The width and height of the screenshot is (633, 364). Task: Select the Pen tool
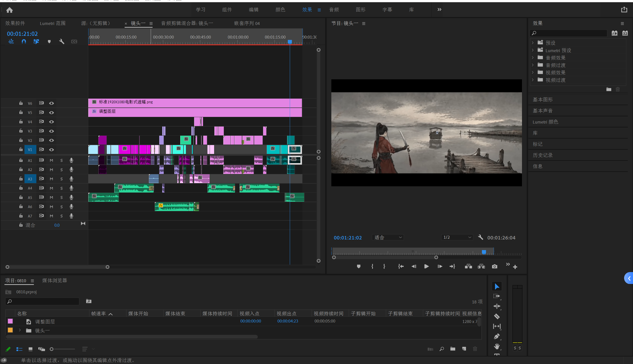pyautogui.click(x=497, y=336)
